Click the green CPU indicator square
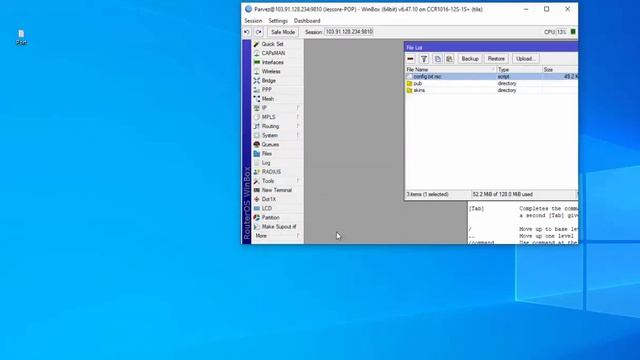Viewport: 640px width, 360px height. [573, 32]
